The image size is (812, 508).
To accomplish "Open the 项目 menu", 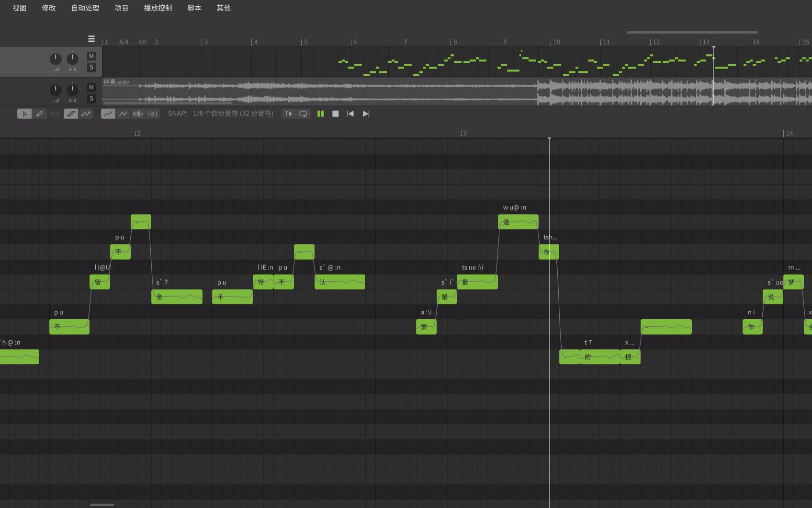I will click(x=122, y=8).
